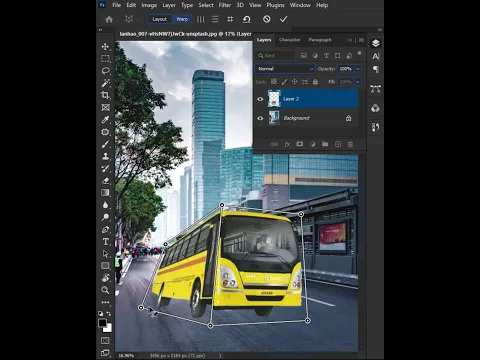Toggle lock image pixels
The height and width of the screenshot is (360, 480).
[x=284, y=81]
